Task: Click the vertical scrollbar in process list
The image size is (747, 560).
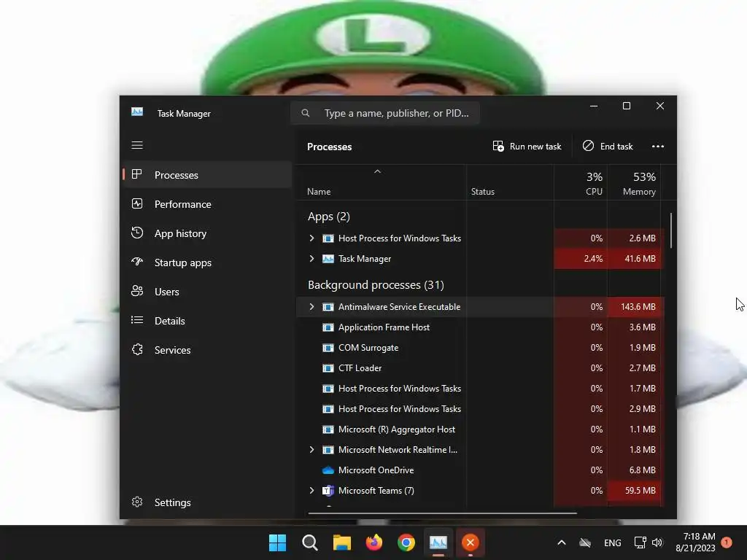Action: [x=671, y=230]
